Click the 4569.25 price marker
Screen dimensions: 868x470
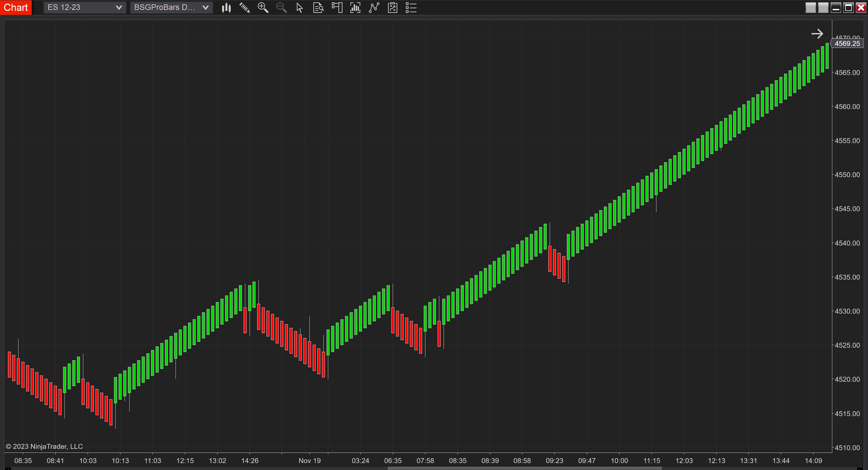847,43
